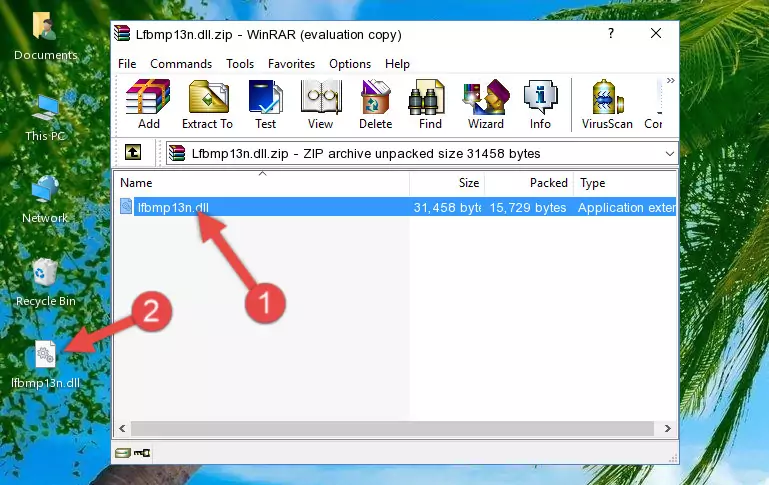Select the Documents desktop icon
The width and height of the screenshot is (769, 485).
tap(45, 35)
